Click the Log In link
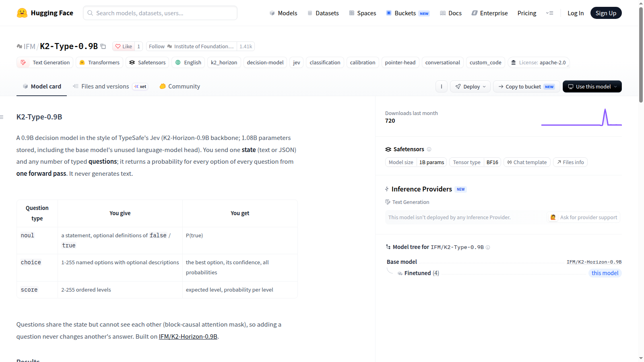644x362 pixels. pyautogui.click(x=576, y=13)
